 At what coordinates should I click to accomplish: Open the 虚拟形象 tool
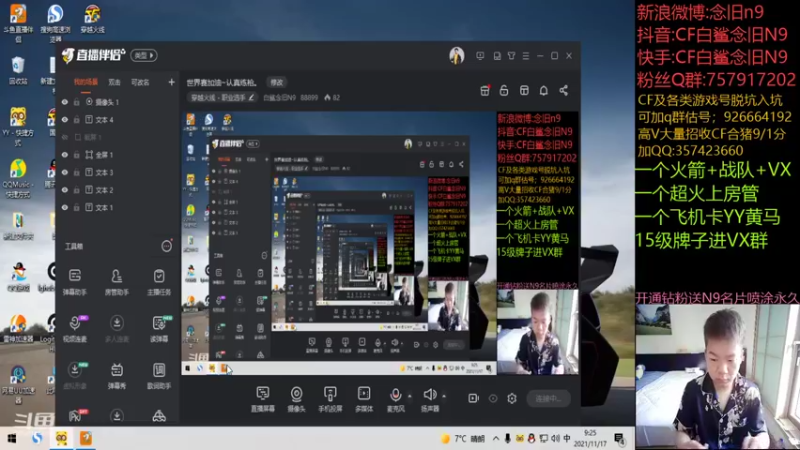coord(75,376)
